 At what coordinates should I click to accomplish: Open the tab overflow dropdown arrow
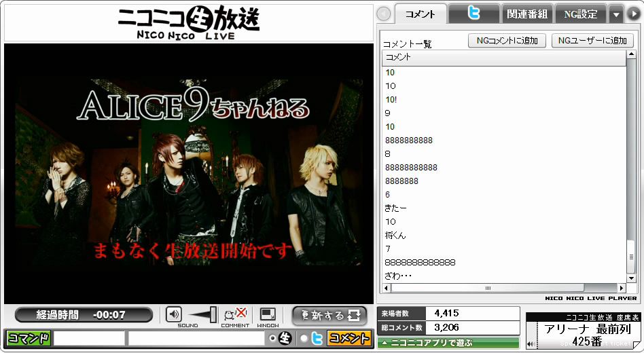pyautogui.click(x=616, y=15)
